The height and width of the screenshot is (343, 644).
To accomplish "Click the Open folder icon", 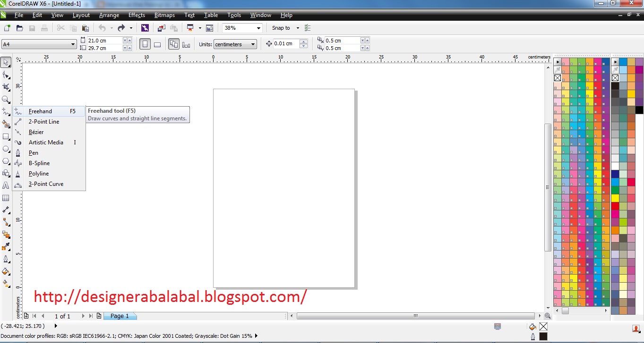I will click(x=20, y=28).
